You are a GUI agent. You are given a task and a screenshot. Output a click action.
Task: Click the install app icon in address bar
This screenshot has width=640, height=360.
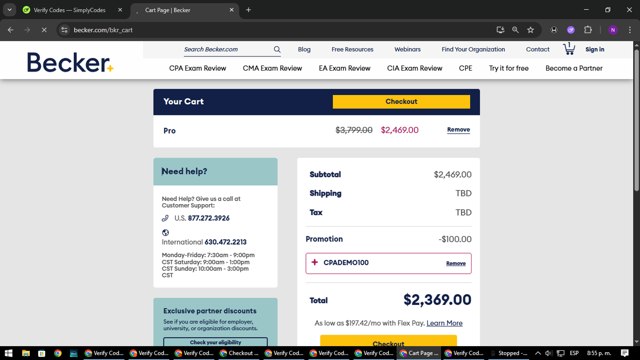[500, 30]
